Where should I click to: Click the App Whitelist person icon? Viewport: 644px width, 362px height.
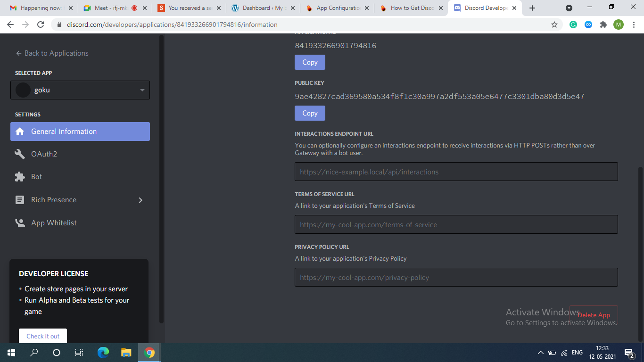[x=20, y=223]
